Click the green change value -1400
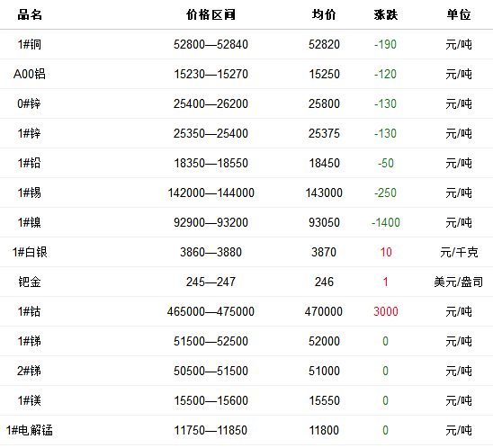Viewport: 493px width, 448px height. point(386,222)
